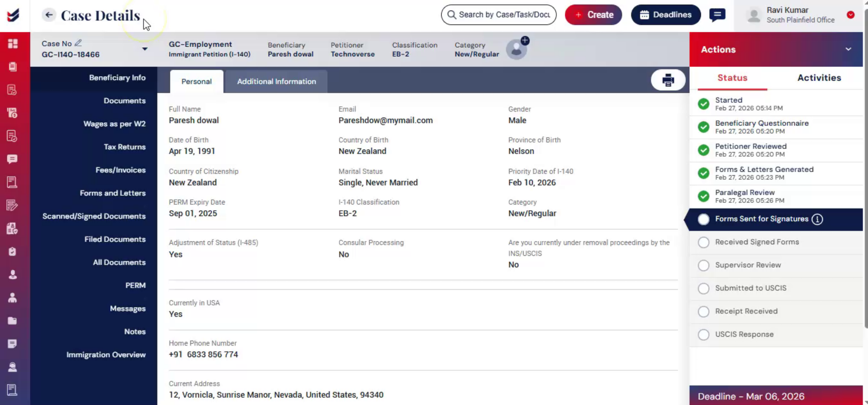Open the chat bubble icon in left sidebar
This screenshot has width=868, height=405.
pyautogui.click(x=13, y=159)
